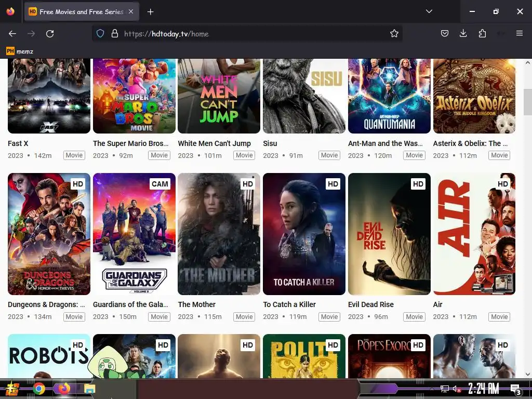Click the To Catch a Killer title
Viewport: 532px width, 399px height.
tap(289, 304)
